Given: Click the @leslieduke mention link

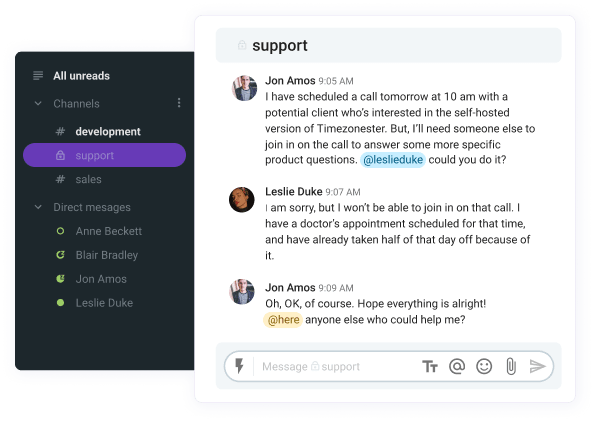Looking at the screenshot, I should 393,160.
